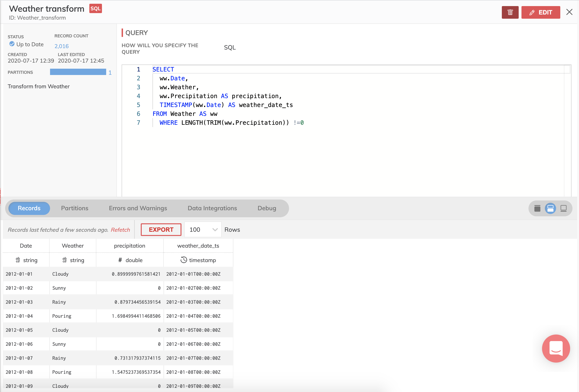Click the double type hash icon
Viewport: 579px width, 392px height.
point(120,260)
